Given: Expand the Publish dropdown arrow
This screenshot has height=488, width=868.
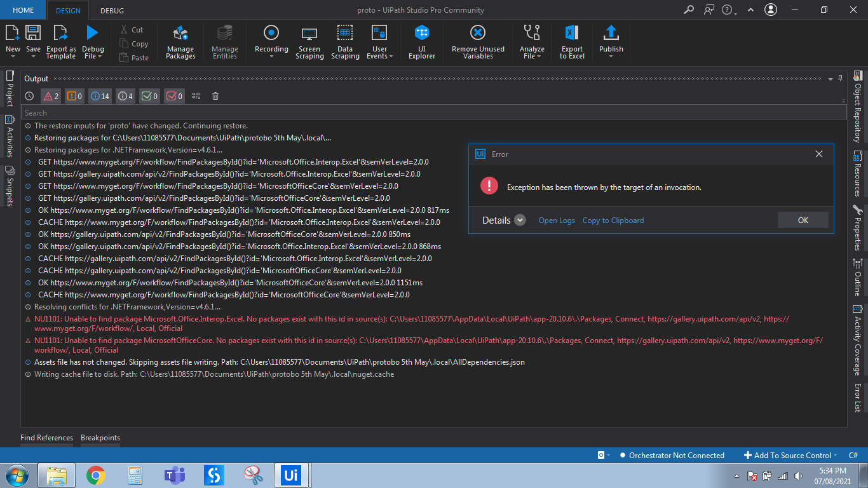Looking at the screenshot, I should click(x=611, y=57).
